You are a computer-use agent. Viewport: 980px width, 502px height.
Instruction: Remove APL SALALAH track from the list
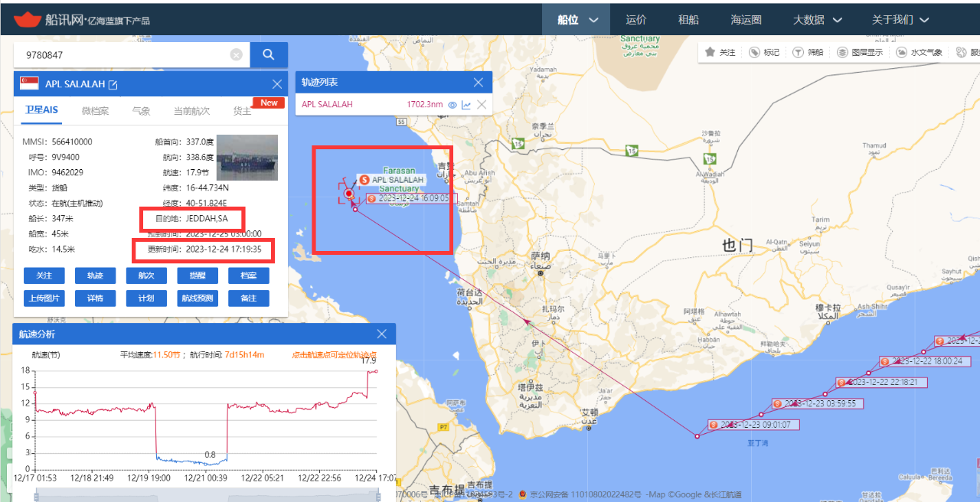click(482, 104)
